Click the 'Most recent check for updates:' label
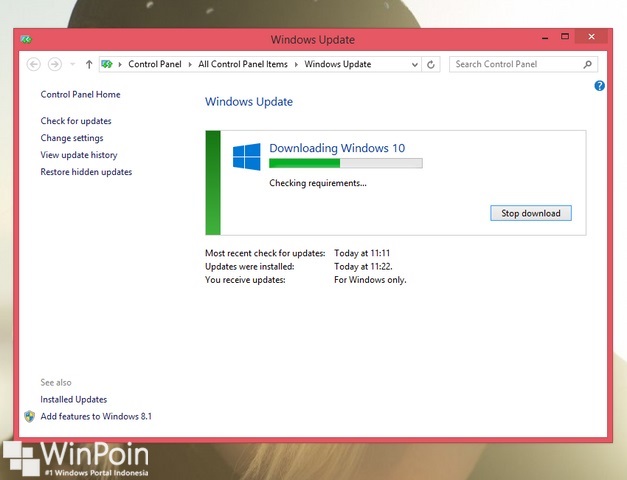This screenshot has width=627, height=480. (265, 253)
